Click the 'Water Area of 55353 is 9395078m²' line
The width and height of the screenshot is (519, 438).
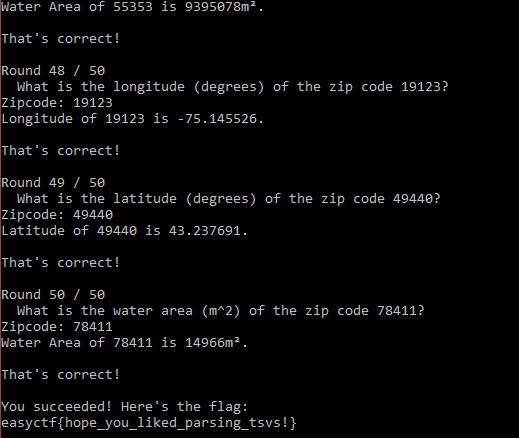pyautogui.click(x=133, y=7)
